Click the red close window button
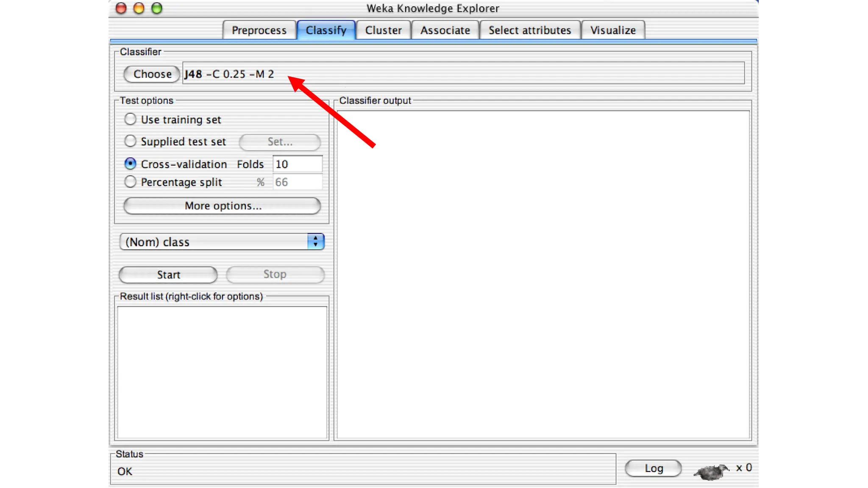This screenshot has width=868, height=488. [121, 8]
